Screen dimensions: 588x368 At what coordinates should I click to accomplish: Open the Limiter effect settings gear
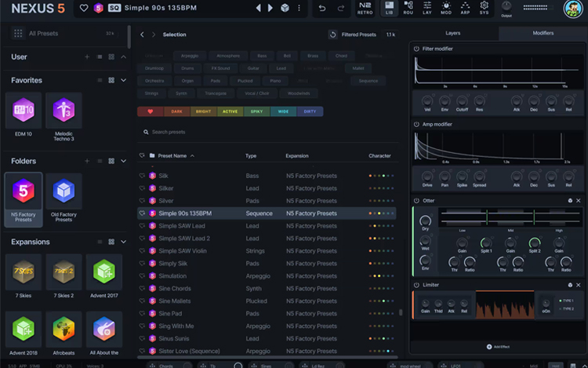(x=570, y=285)
